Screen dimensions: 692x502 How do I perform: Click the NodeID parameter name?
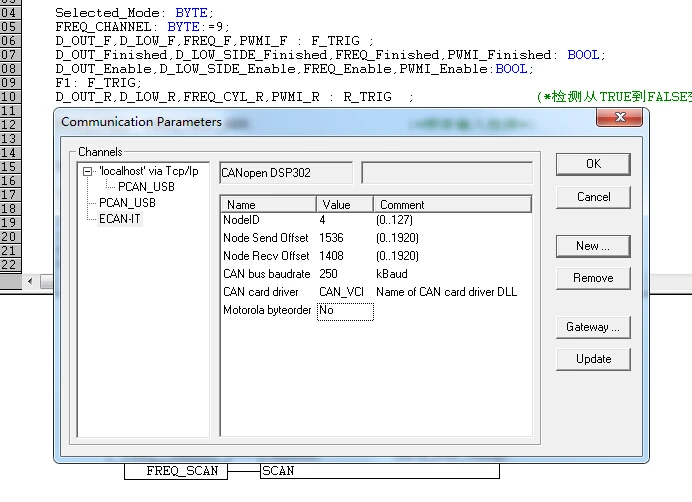coord(241,220)
